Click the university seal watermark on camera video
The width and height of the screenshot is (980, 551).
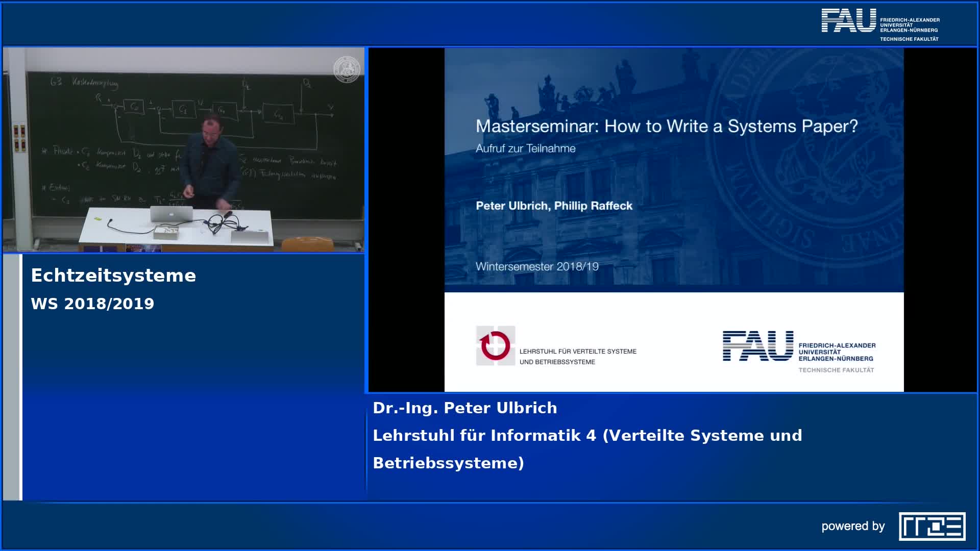coord(347,70)
